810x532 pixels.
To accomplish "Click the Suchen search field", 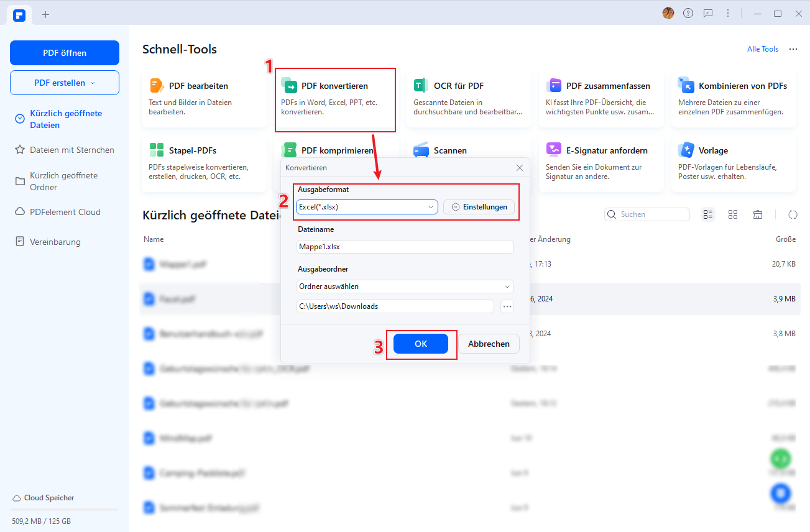I will coord(647,214).
